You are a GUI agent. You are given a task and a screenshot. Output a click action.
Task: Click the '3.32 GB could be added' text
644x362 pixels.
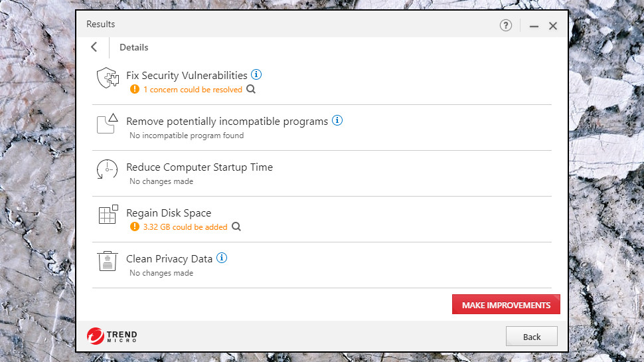[185, 226]
